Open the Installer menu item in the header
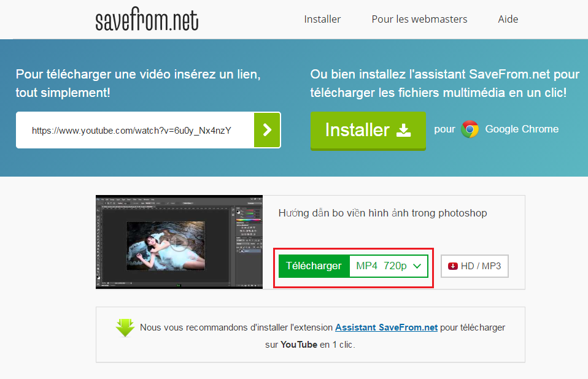Viewport: 588px width, 379px height. coord(322,19)
